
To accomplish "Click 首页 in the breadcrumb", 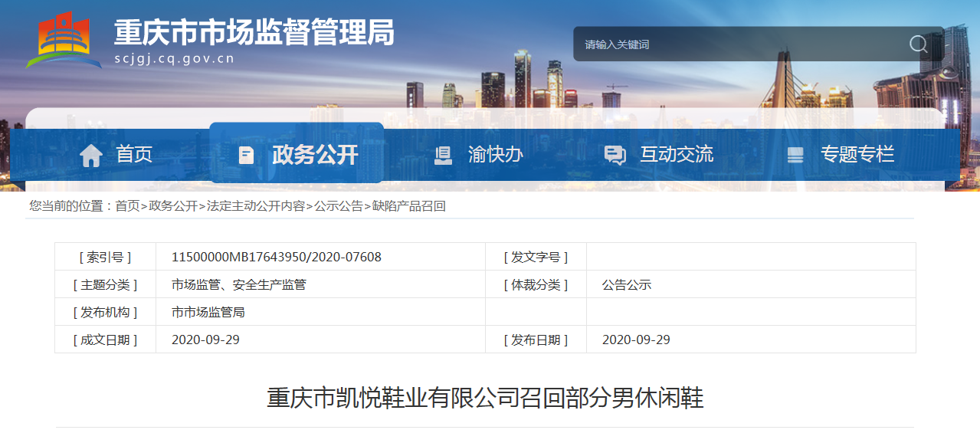I will [x=127, y=205].
